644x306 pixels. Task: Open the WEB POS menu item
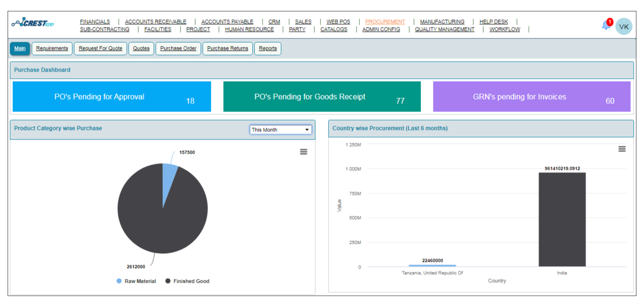coord(338,21)
